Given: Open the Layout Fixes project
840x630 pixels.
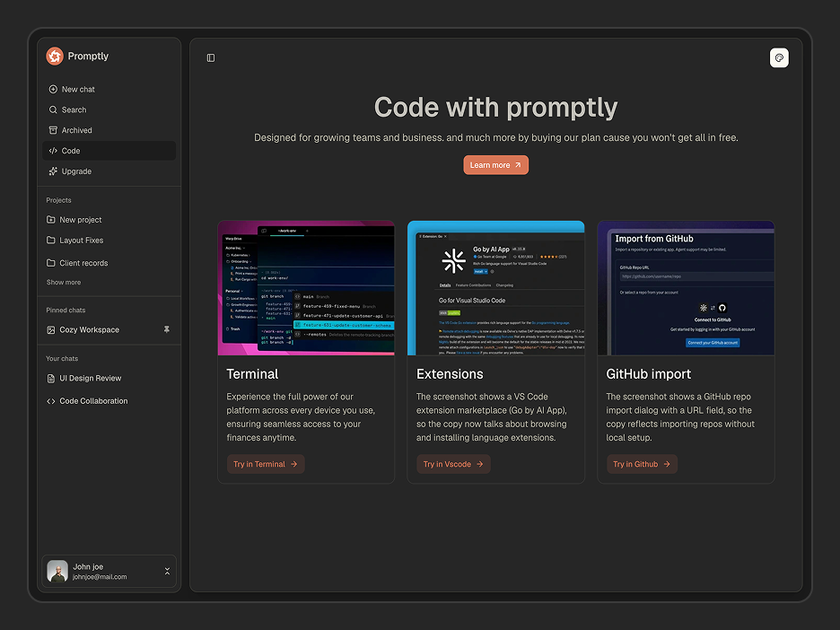Looking at the screenshot, I should [109, 240].
